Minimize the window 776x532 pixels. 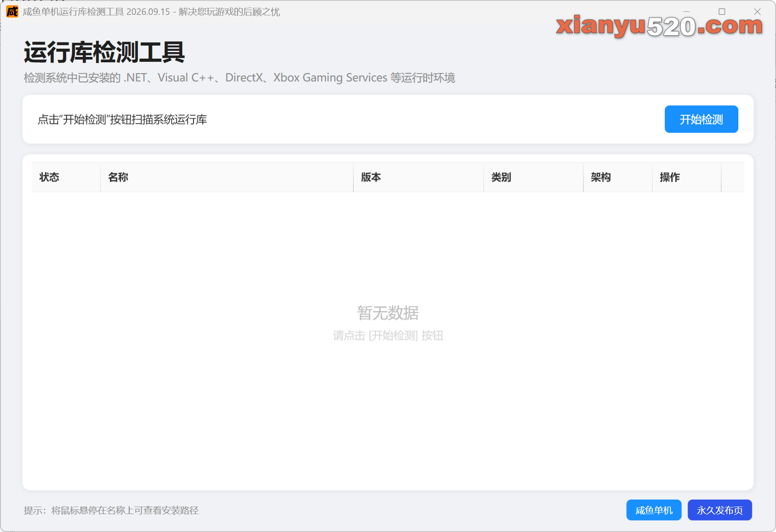686,12
